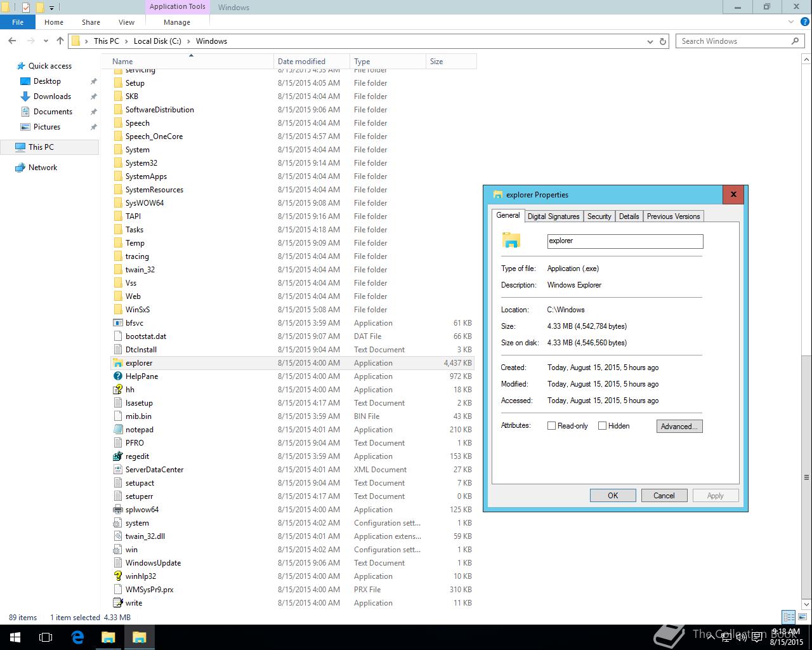Click Cancel in explorer Properties
812x650 pixels.
pyautogui.click(x=664, y=496)
